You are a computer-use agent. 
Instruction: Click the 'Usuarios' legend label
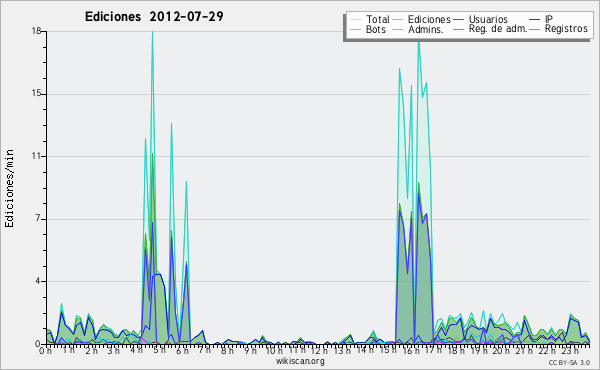pos(488,19)
